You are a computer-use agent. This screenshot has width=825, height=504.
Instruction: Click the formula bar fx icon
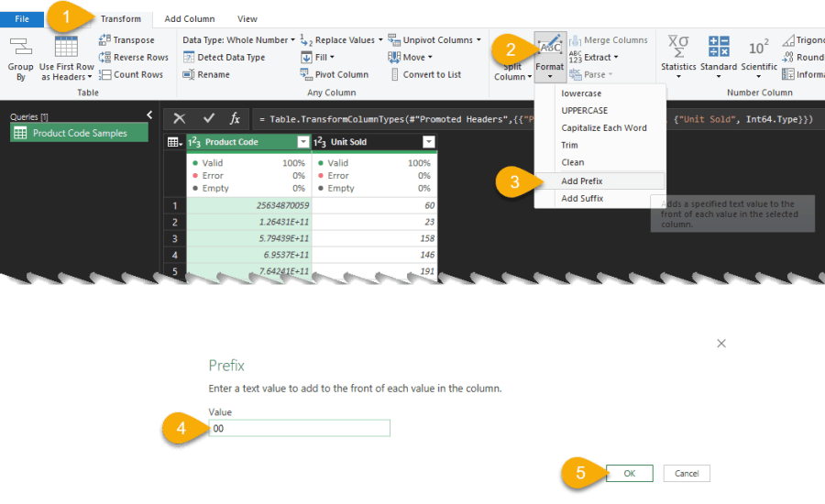coord(235,119)
